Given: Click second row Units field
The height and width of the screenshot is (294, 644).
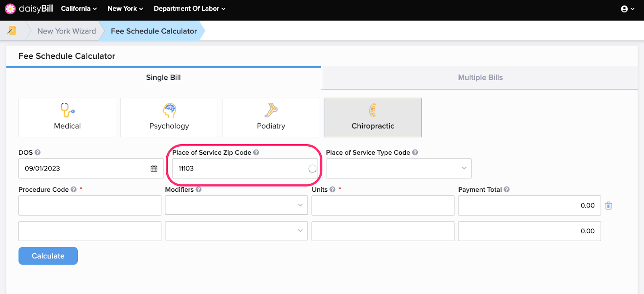Looking at the screenshot, I should 383,231.
